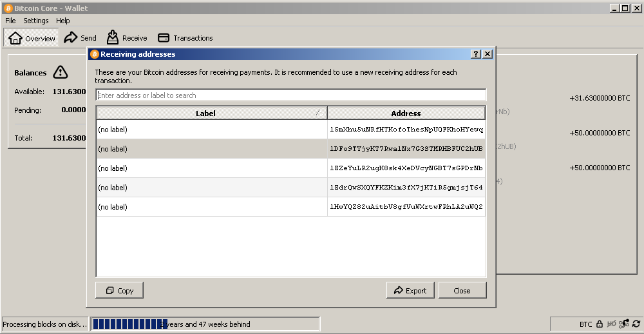Click the +31.63000000 BTC transaction amount
This screenshot has height=334, width=644.
tap(600, 98)
